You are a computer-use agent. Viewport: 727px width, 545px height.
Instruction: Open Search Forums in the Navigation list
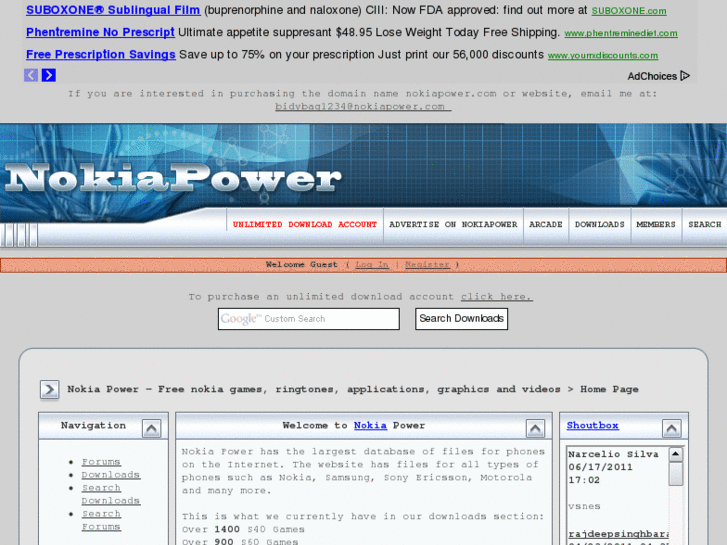click(101, 520)
